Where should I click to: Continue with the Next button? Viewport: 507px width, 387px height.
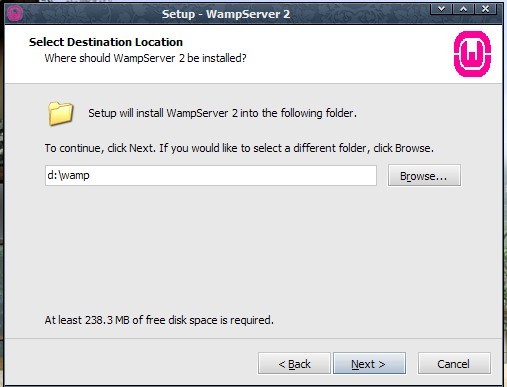pyautogui.click(x=369, y=363)
